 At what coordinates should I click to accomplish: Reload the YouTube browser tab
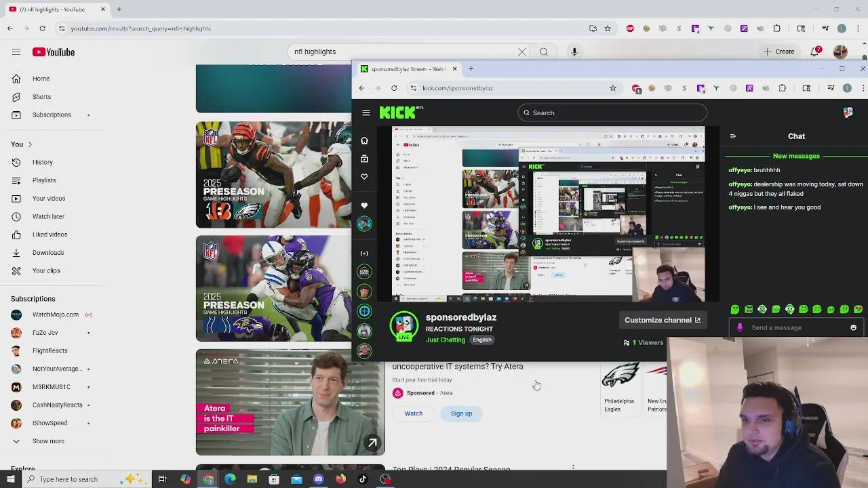point(42,28)
